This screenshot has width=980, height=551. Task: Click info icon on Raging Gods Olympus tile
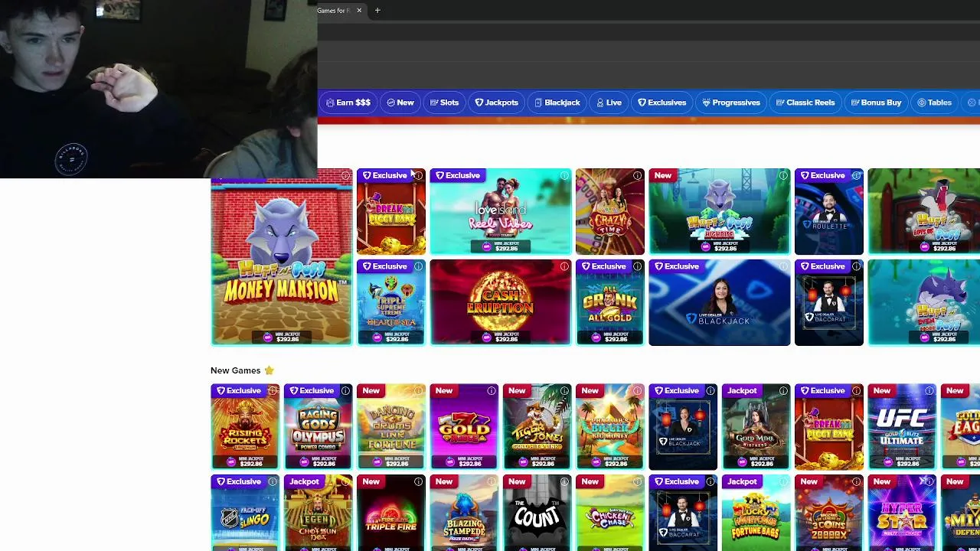pyautogui.click(x=345, y=391)
